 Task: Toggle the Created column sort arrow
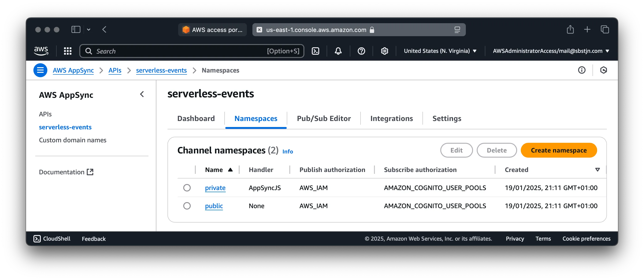(598, 170)
